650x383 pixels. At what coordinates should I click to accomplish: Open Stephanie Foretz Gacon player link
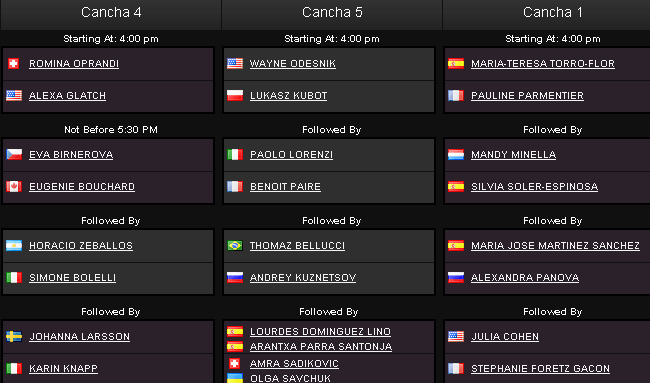[x=540, y=368]
